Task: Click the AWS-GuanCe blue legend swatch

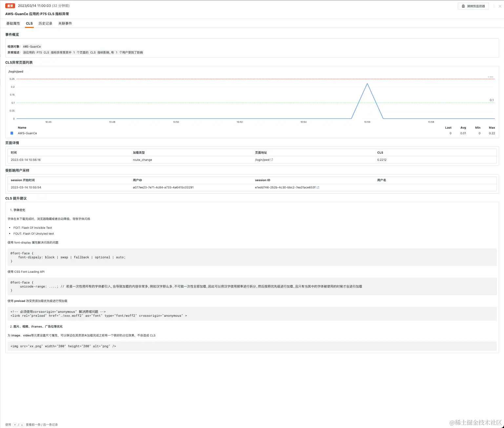Action: pyautogui.click(x=12, y=133)
